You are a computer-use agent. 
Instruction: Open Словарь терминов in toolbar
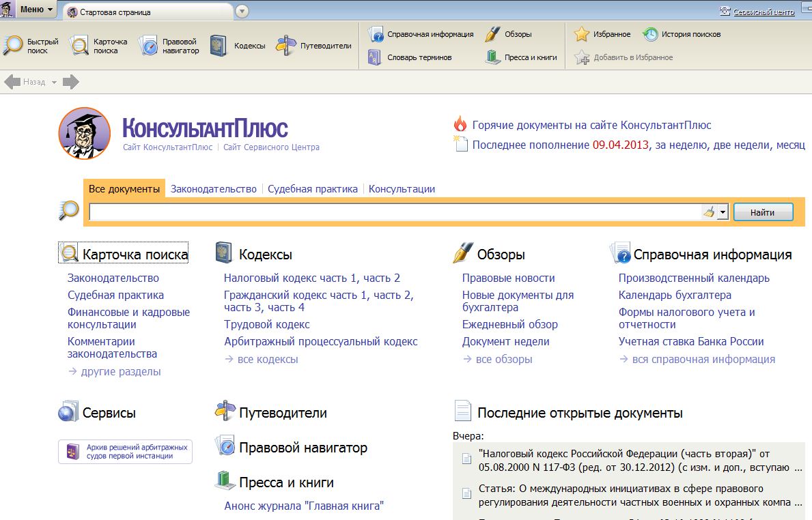(x=410, y=57)
